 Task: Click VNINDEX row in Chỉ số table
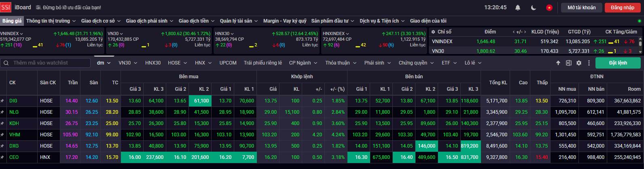[535, 41]
